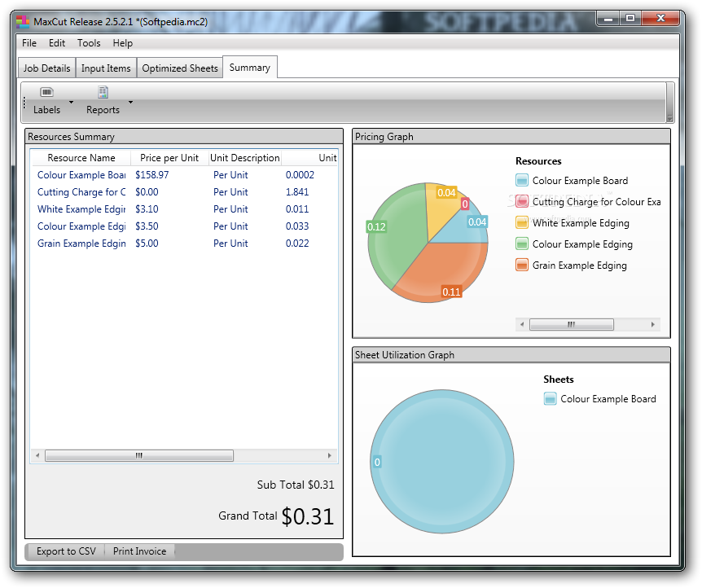702x588 pixels.
Task: Click the Pricing Graph legend scrollbar thumb
Action: (x=571, y=324)
